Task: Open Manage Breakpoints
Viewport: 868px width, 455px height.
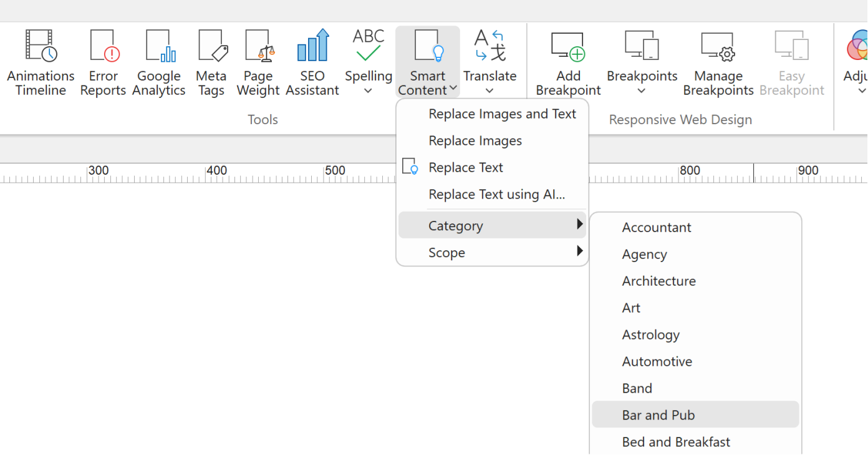Action: (718, 62)
